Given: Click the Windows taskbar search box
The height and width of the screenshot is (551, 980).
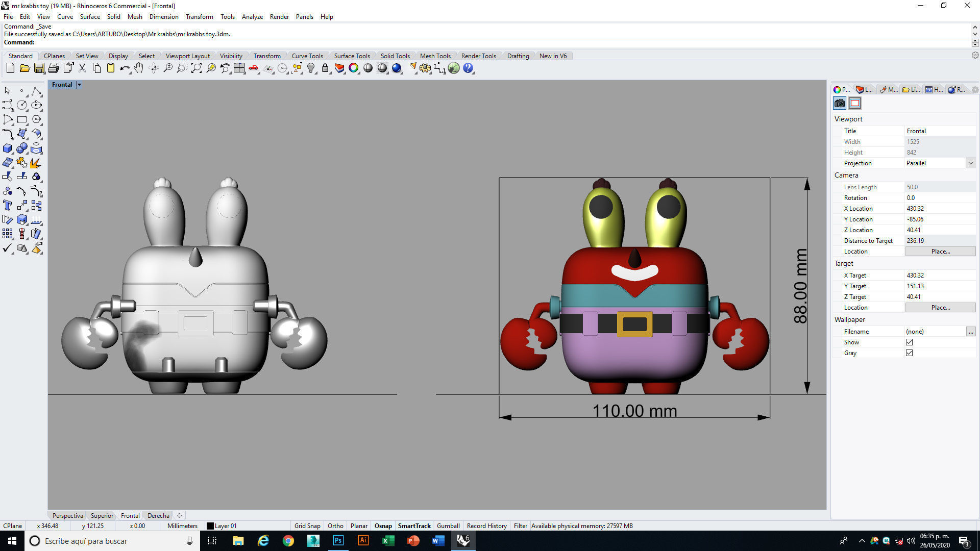Looking at the screenshot, I should tap(111, 541).
